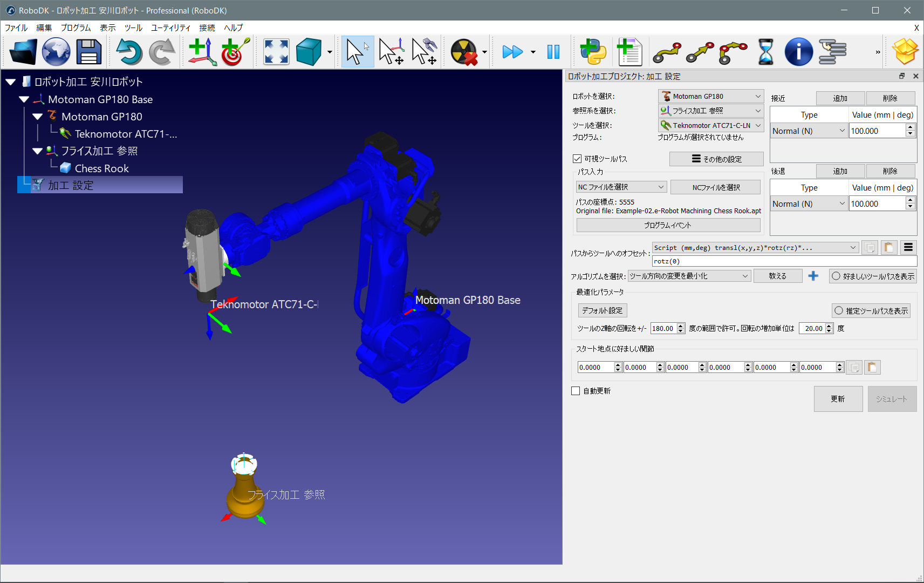Paste the path to tool offset value
Image resolution: width=924 pixels, height=583 pixels.
[888, 248]
